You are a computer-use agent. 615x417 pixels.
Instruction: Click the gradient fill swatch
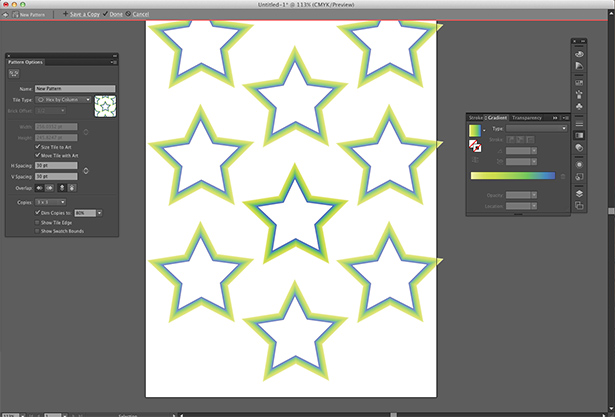tap(475, 131)
